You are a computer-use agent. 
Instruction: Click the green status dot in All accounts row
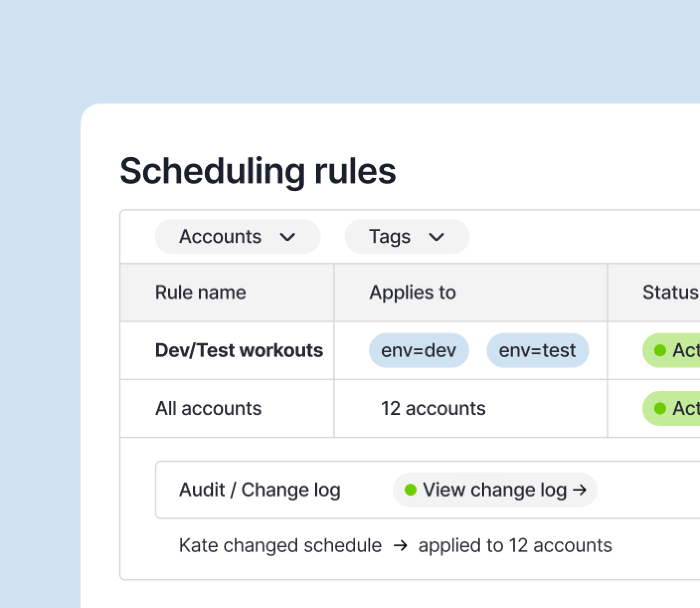pos(660,408)
